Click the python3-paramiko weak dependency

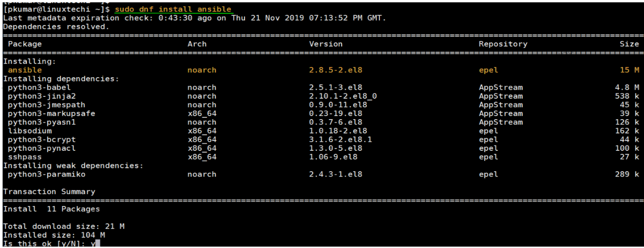click(46, 174)
